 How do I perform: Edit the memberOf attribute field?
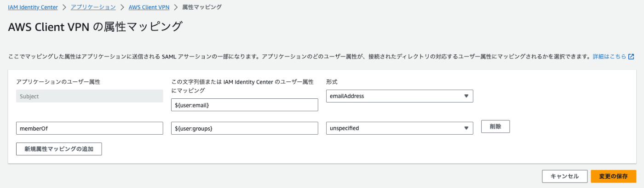click(x=90, y=128)
